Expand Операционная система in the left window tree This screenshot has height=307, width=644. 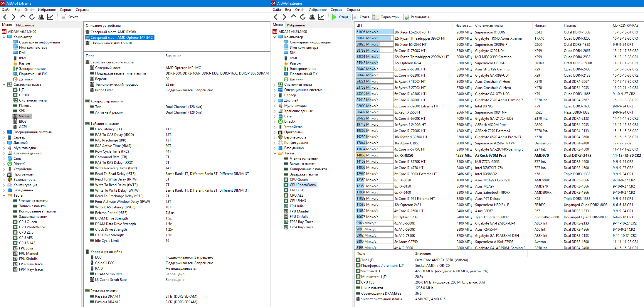[4, 132]
